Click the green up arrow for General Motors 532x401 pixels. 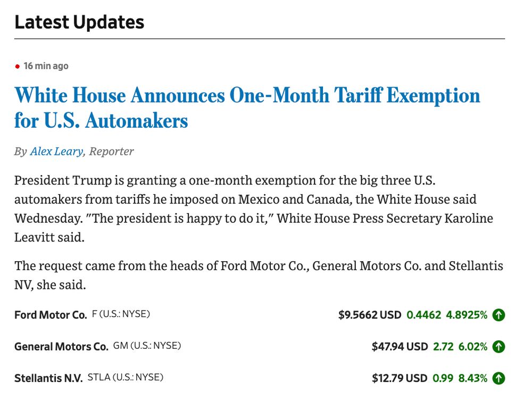click(498, 346)
